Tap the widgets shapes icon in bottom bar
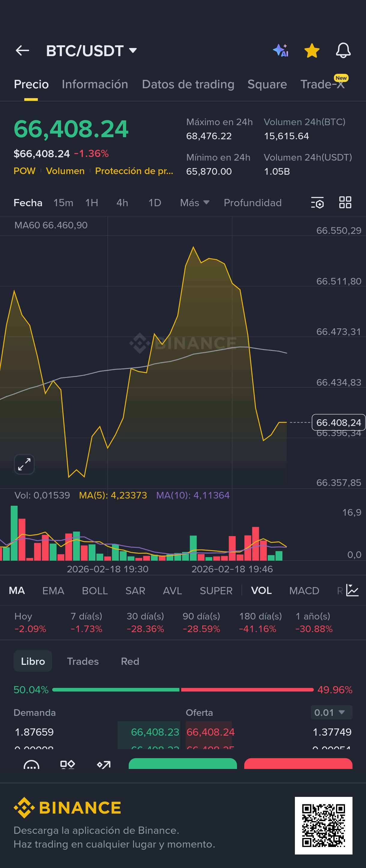Image resolution: width=366 pixels, height=868 pixels. 67,764
